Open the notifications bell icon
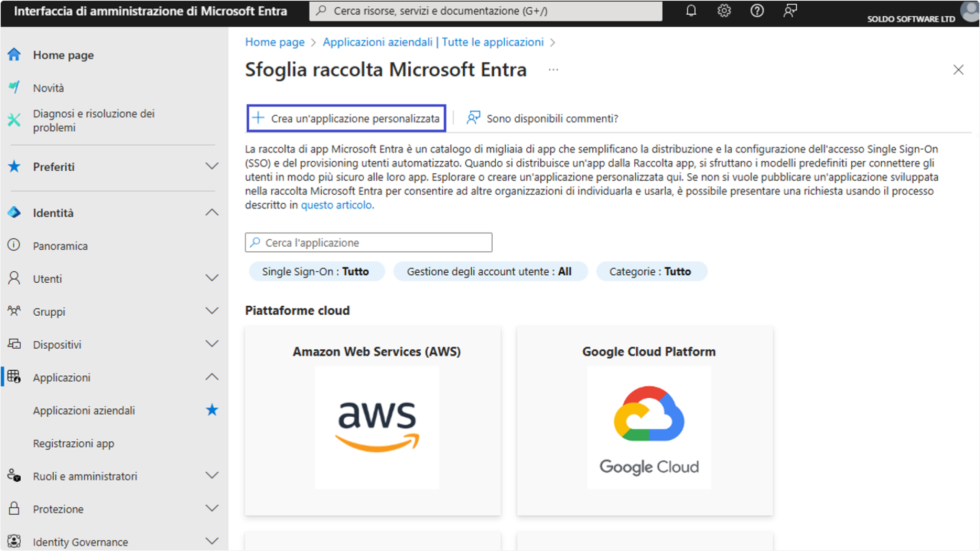This screenshot has width=980, height=551. click(x=691, y=11)
